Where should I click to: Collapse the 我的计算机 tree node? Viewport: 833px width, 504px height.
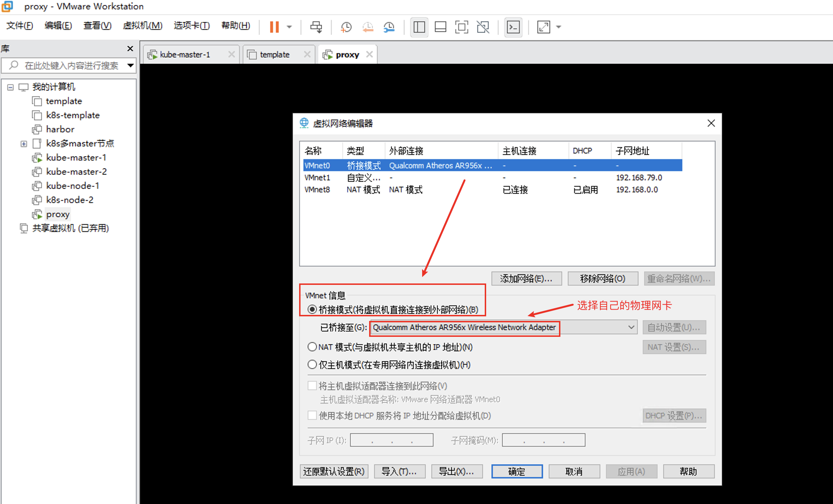click(x=11, y=87)
